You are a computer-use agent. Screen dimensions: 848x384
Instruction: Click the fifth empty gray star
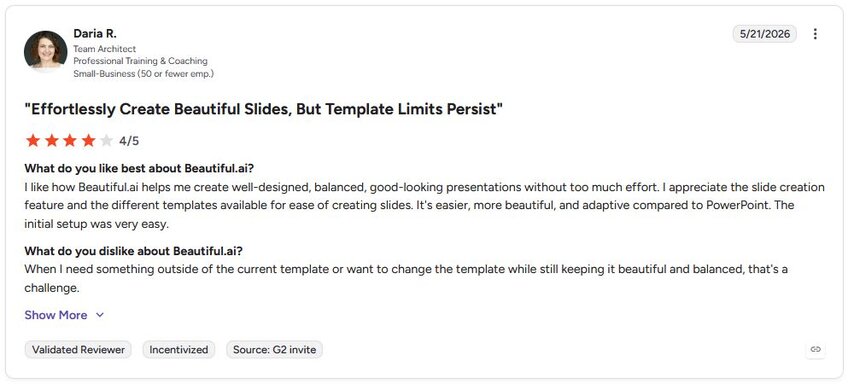point(107,141)
